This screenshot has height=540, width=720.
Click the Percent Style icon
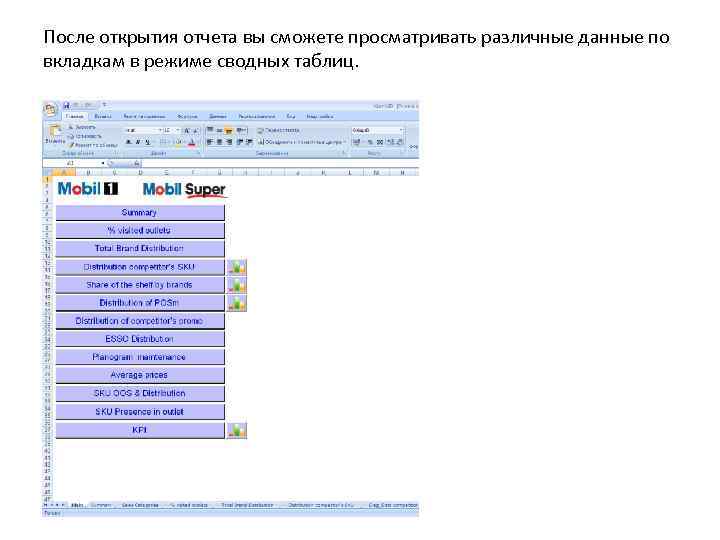[x=370, y=142]
